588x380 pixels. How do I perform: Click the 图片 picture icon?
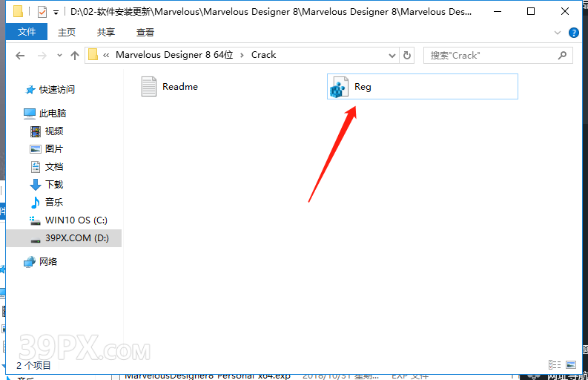click(x=36, y=149)
